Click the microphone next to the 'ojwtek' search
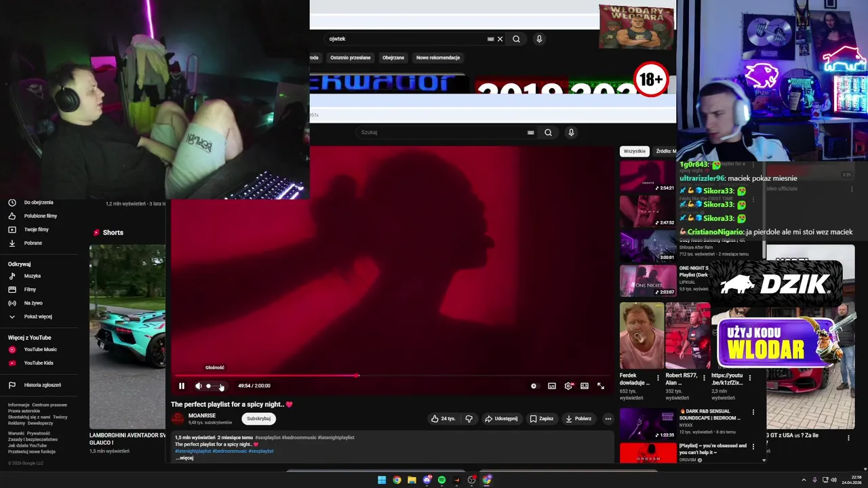This screenshot has width=868, height=488. click(539, 39)
